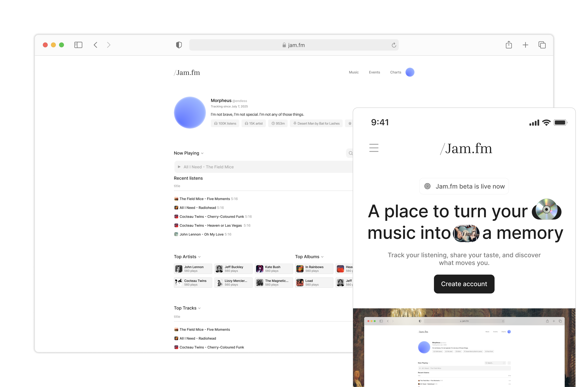Open the Jam.fm beta is live now pill
588x387 pixels.
pyautogui.click(x=464, y=186)
